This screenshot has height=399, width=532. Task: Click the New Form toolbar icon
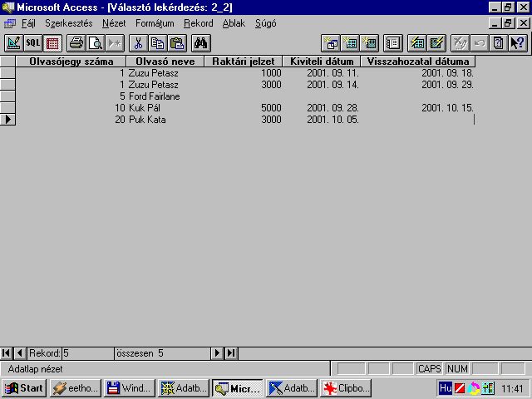[x=350, y=43]
